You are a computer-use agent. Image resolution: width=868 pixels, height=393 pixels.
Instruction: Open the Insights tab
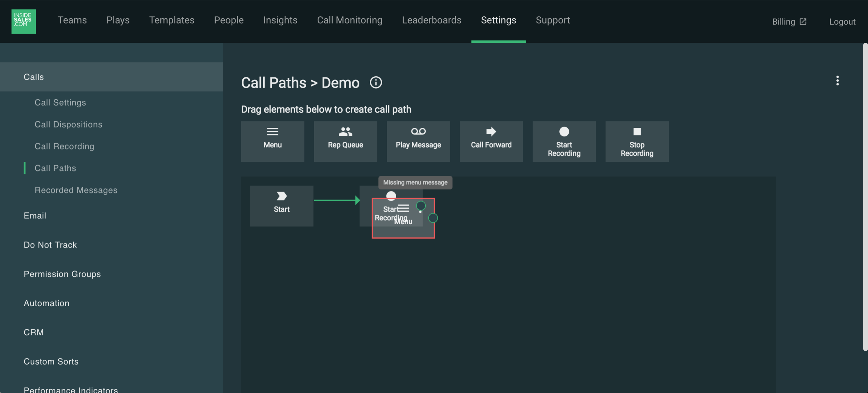[x=280, y=20]
